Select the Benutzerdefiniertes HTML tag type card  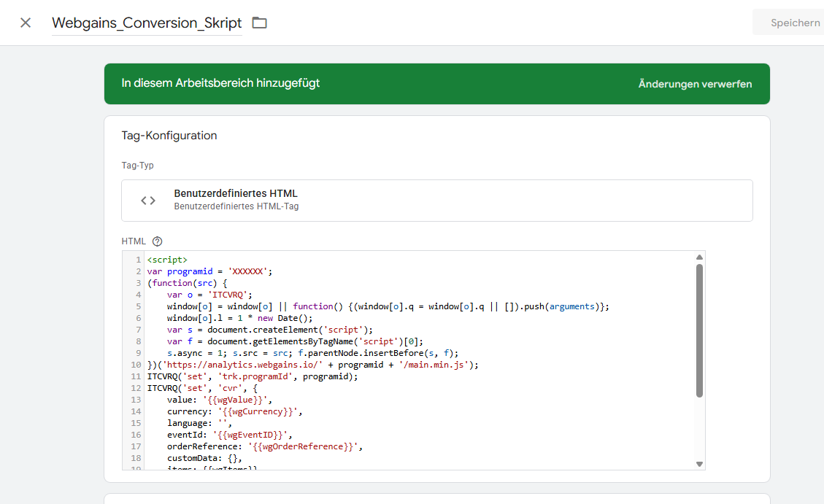point(436,201)
